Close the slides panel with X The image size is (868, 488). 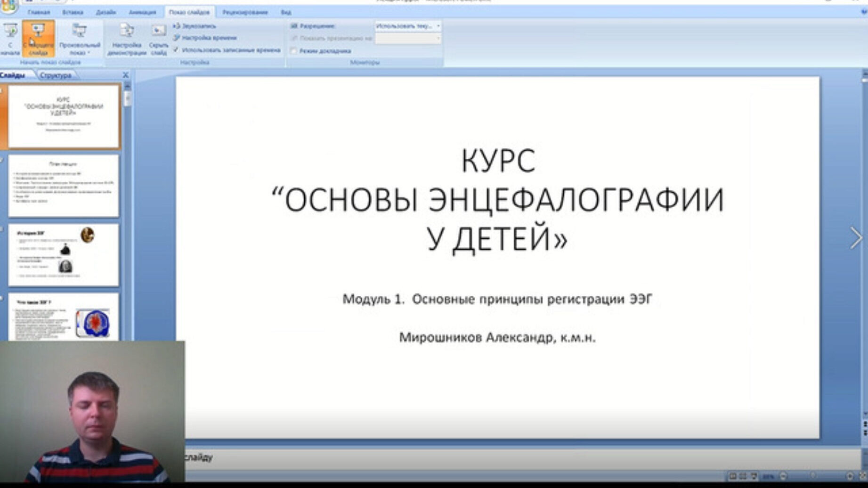125,75
